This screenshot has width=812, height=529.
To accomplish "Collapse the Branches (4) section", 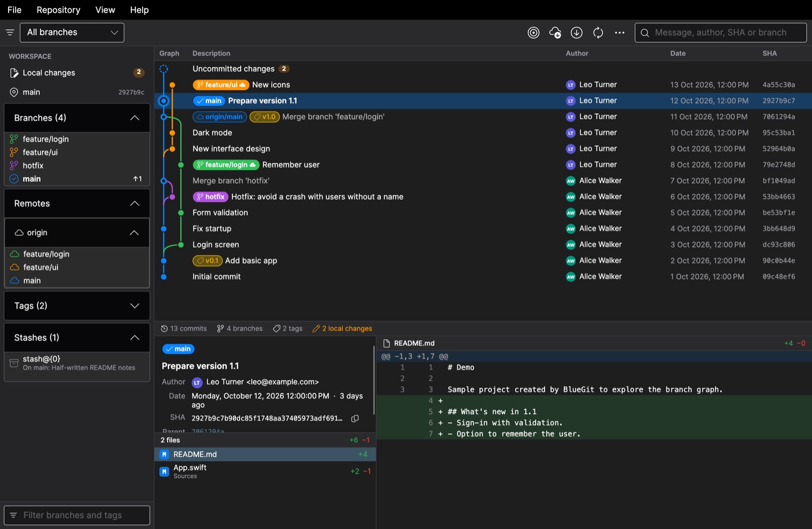I will click(77, 118).
